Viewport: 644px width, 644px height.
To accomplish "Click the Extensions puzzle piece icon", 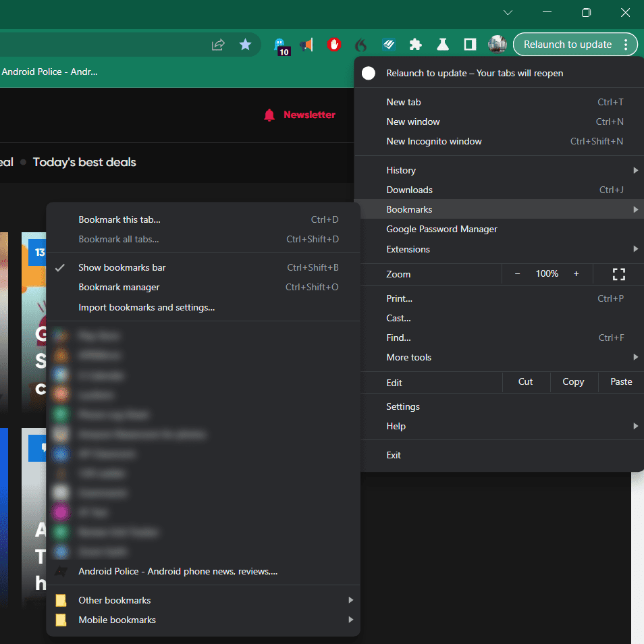I will 415,44.
